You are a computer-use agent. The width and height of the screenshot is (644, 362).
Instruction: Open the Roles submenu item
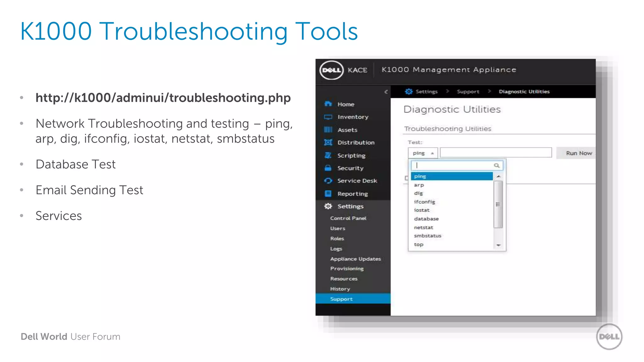click(337, 239)
